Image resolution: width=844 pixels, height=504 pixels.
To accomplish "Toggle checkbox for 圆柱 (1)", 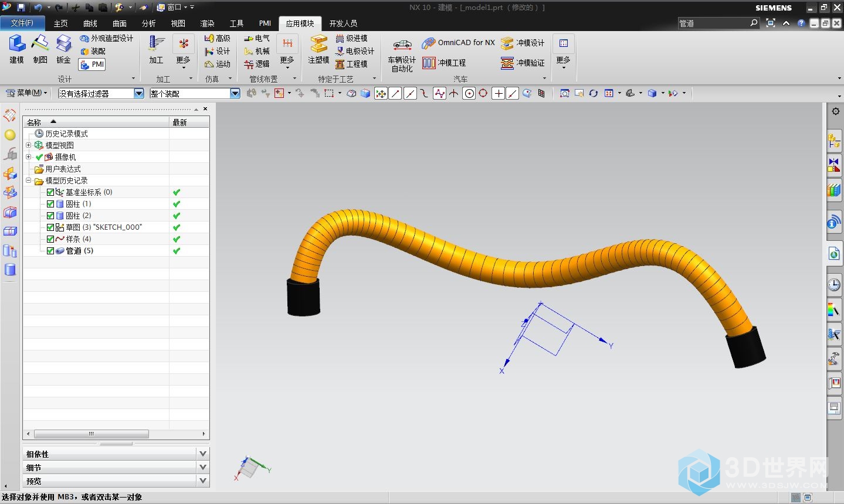I will point(50,204).
